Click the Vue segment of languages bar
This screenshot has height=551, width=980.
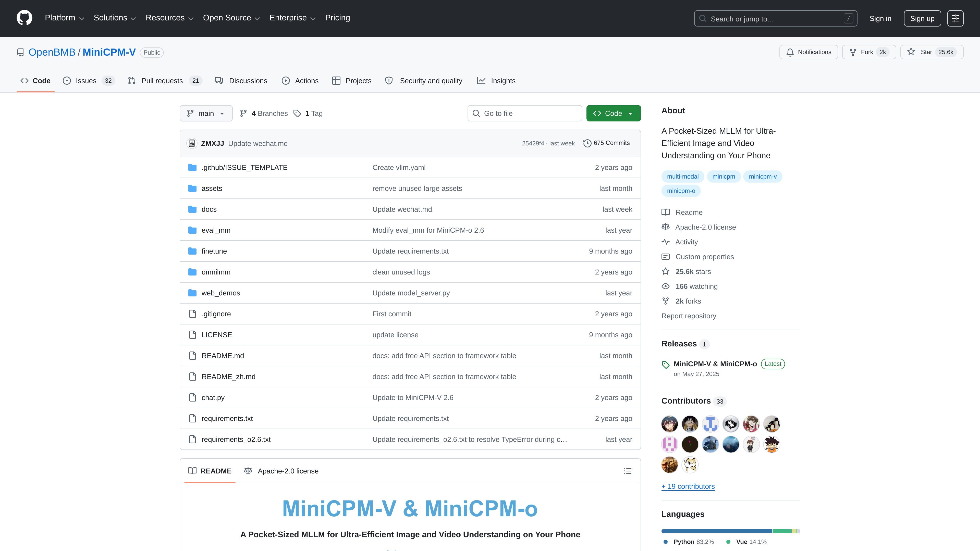[782, 531]
